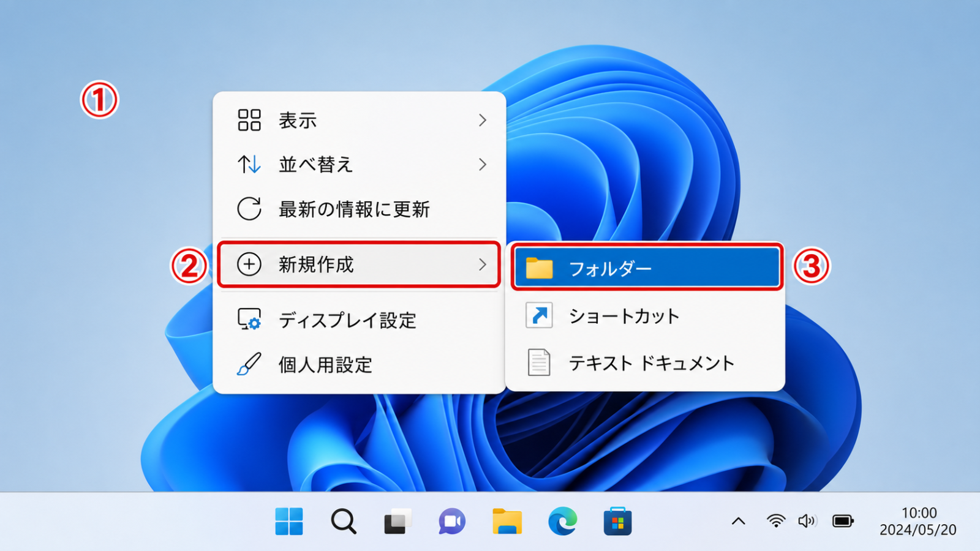Screen dimensions: 980x551
Task: Open the 新規作成 submenu entry
Action: point(359,264)
